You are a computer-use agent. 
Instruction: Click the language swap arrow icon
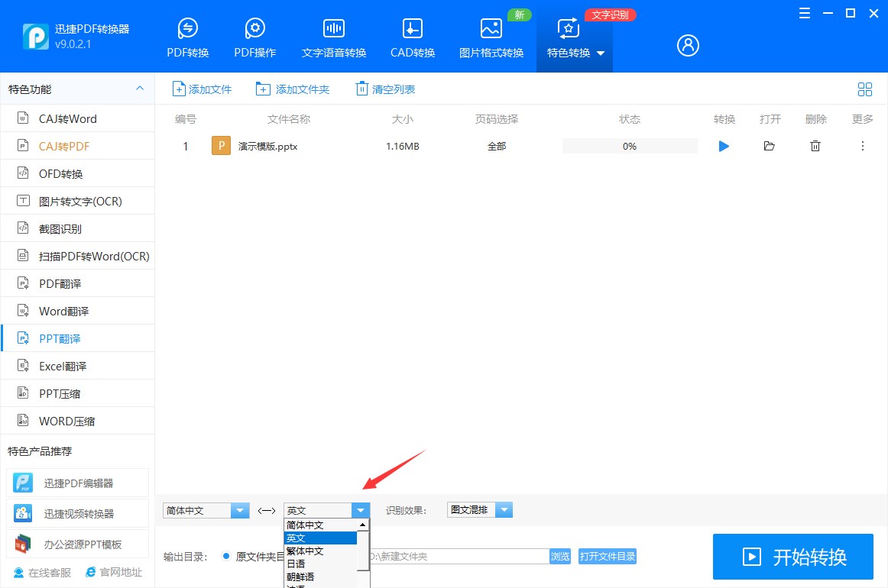[266, 510]
